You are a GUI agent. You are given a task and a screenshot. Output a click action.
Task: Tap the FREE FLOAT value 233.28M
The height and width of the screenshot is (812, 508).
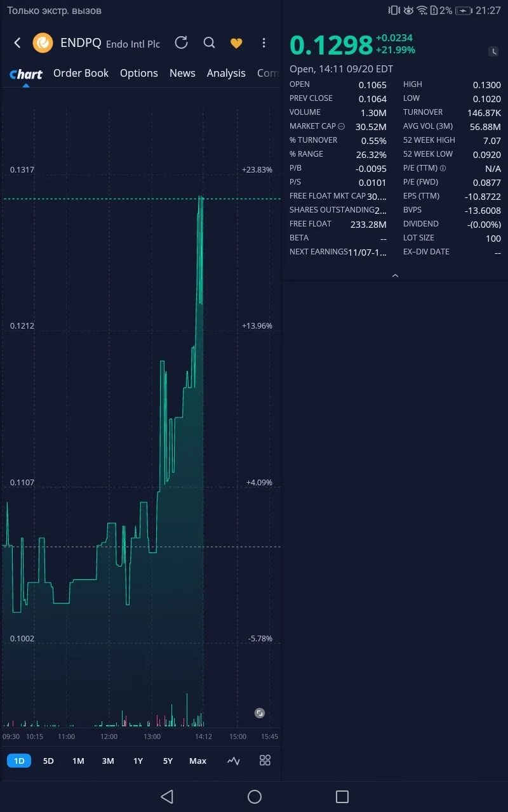368,224
